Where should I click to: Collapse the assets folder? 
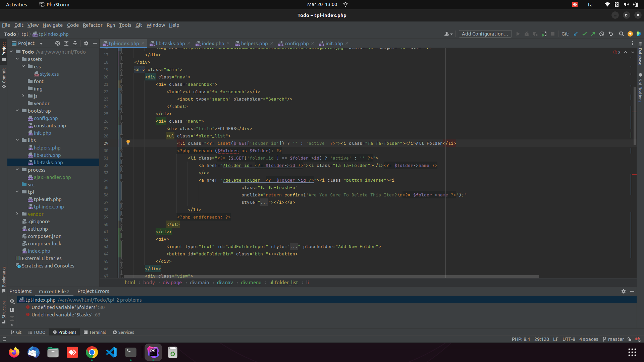tap(17, 59)
